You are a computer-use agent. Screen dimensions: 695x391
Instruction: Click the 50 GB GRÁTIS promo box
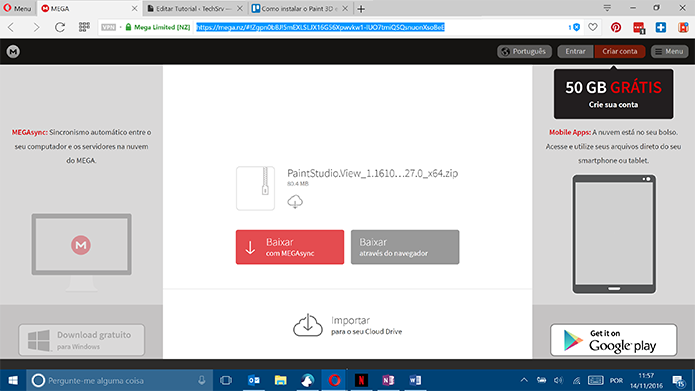tap(613, 94)
